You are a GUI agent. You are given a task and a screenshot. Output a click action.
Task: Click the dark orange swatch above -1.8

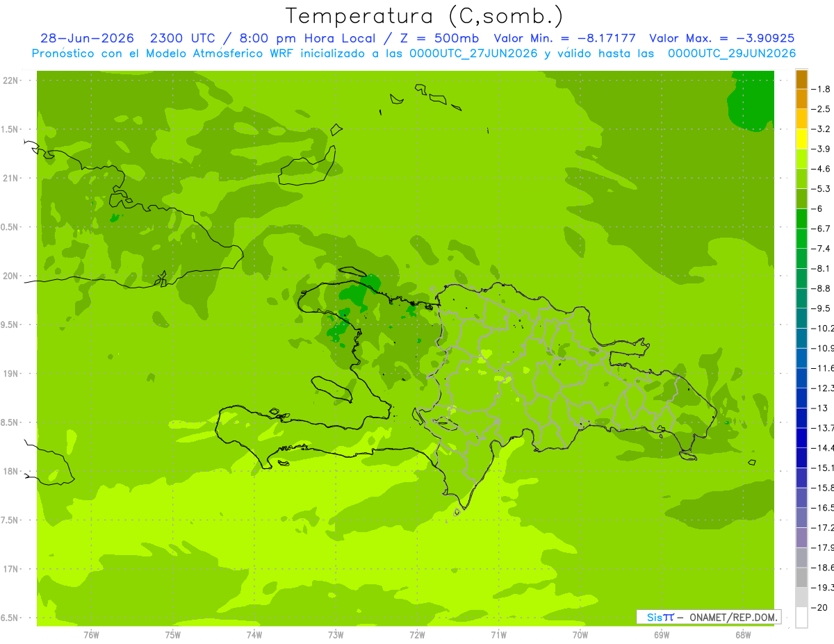tap(801, 79)
